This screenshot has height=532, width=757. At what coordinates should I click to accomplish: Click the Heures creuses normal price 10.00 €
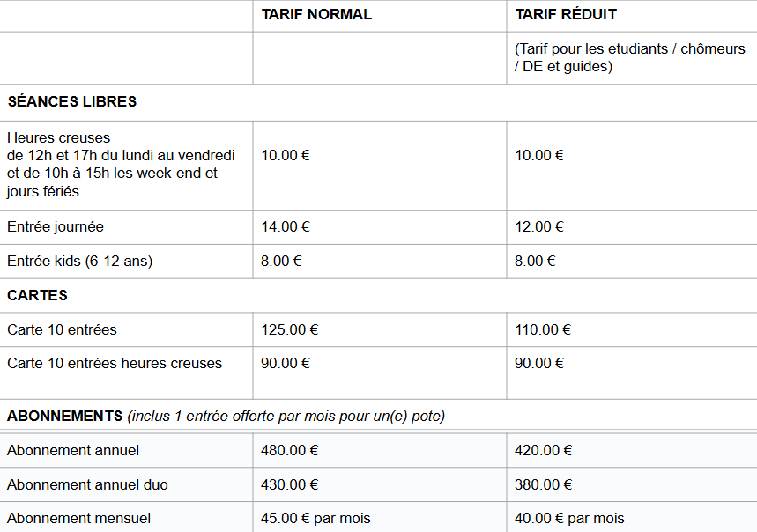click(286, 155)
